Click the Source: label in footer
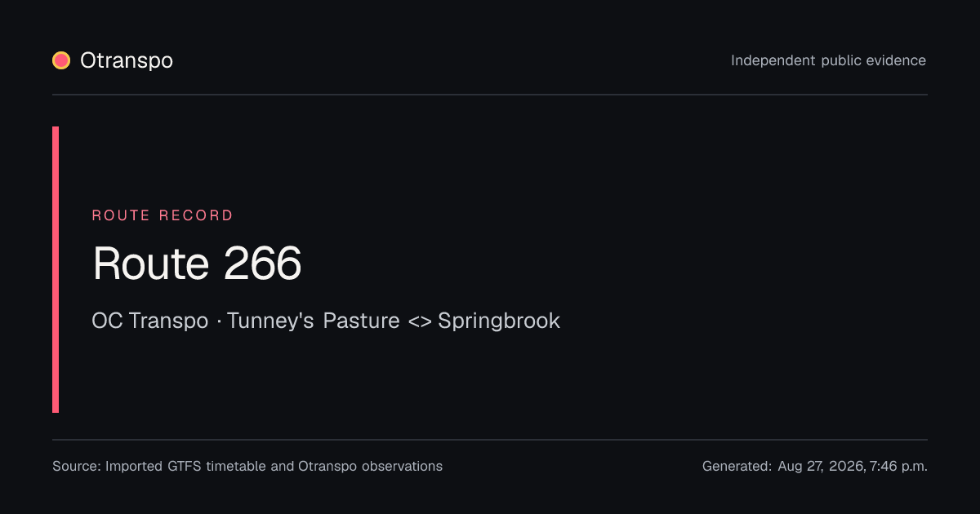The width and height of the screenshot is (980, 514). (x=77, y=467)
